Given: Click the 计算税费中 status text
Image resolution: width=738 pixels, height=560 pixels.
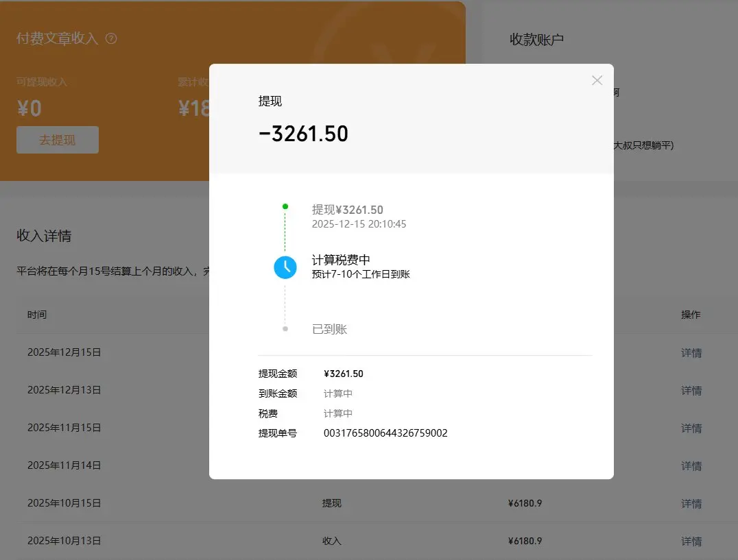Looking at the screenshot, I should tap(341, 260).
